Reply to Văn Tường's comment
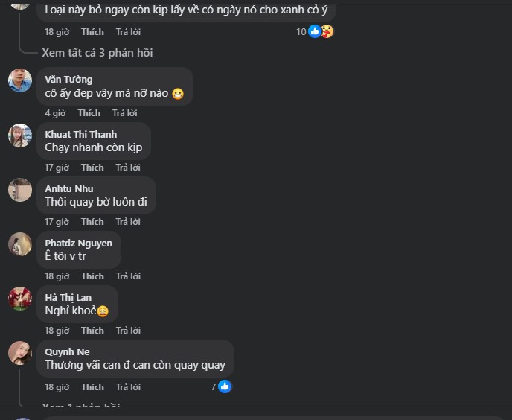Viewport: 512px width, 420px height. click(x=124, y=113)
